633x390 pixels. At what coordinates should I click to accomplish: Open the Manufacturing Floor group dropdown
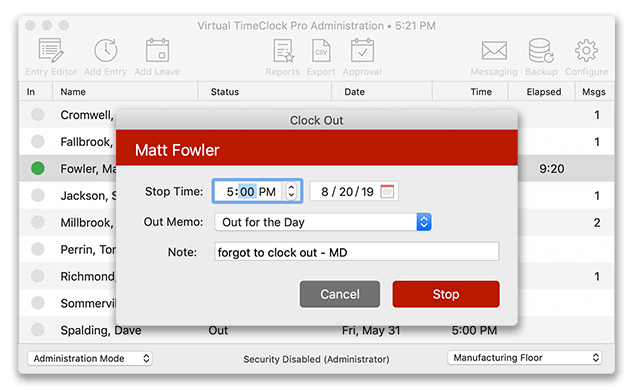[524, 358]
